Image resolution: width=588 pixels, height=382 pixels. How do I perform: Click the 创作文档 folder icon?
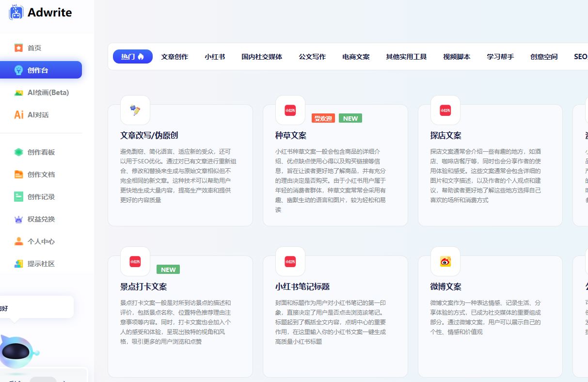point(18,175)
